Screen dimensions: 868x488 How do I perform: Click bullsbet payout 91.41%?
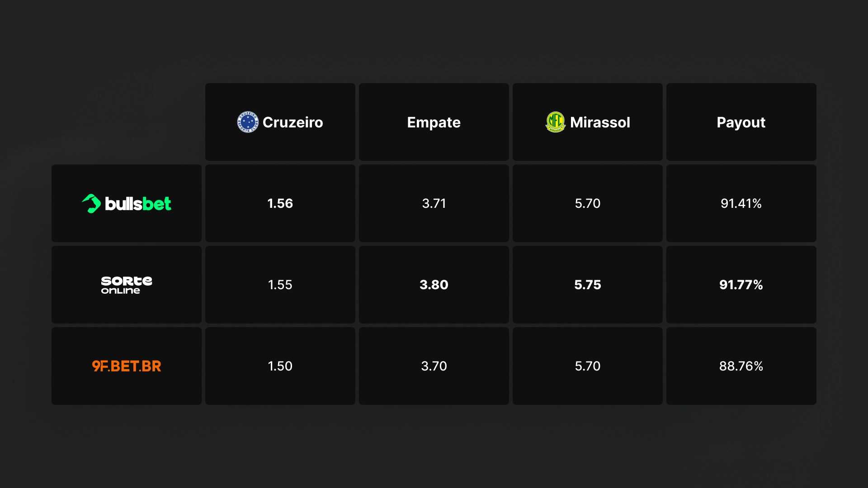pos(741,203)
